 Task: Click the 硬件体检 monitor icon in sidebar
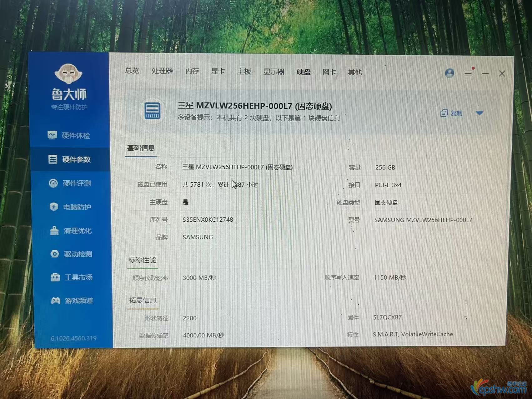point(52,135)
